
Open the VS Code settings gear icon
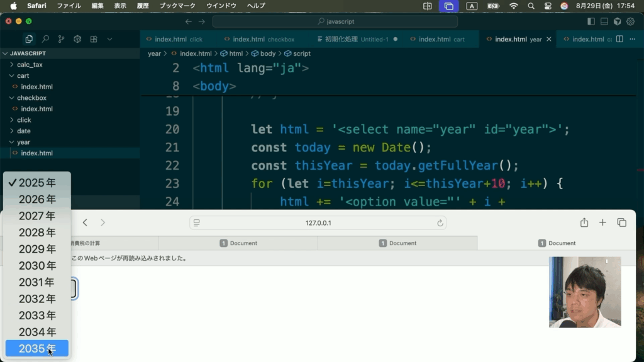(630, 21)
